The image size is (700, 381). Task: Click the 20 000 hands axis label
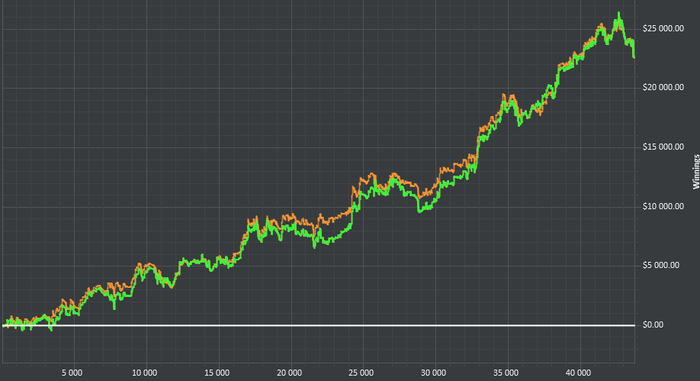[289, 373]
